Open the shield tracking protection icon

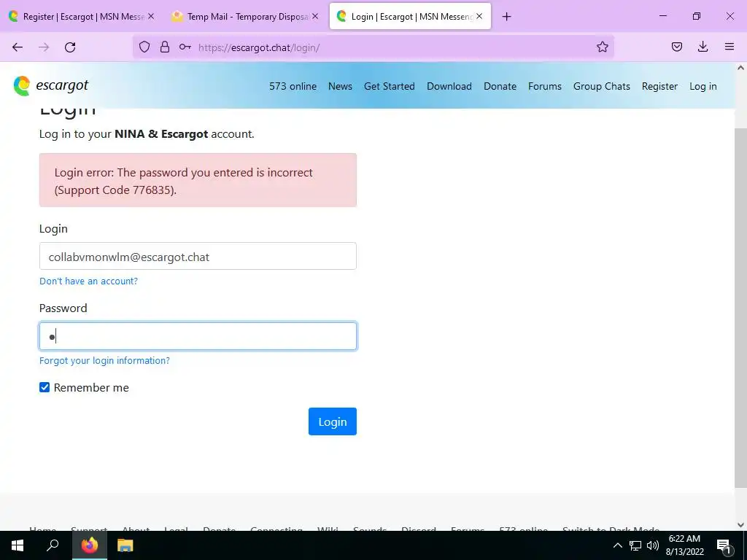(x=144, y=47)
